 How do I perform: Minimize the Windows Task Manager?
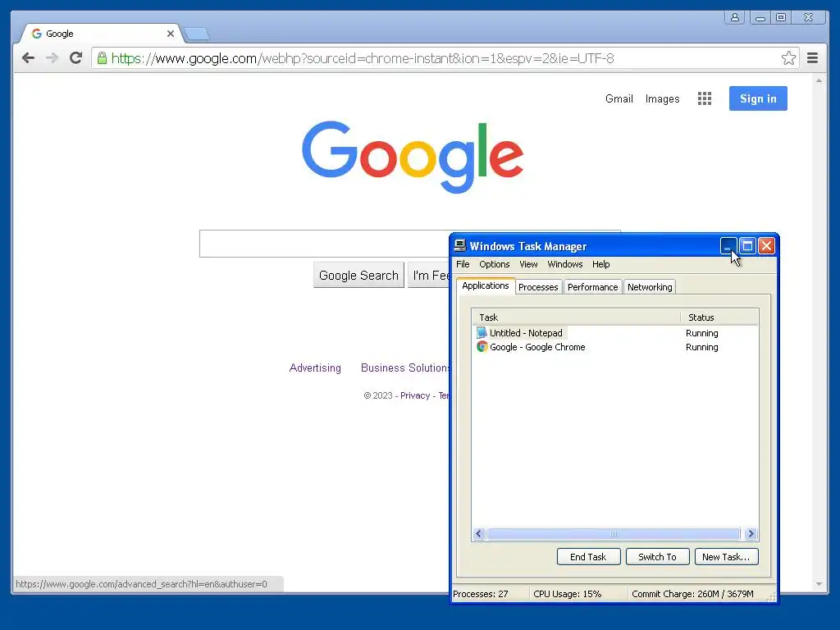click(x=728, y=246)
